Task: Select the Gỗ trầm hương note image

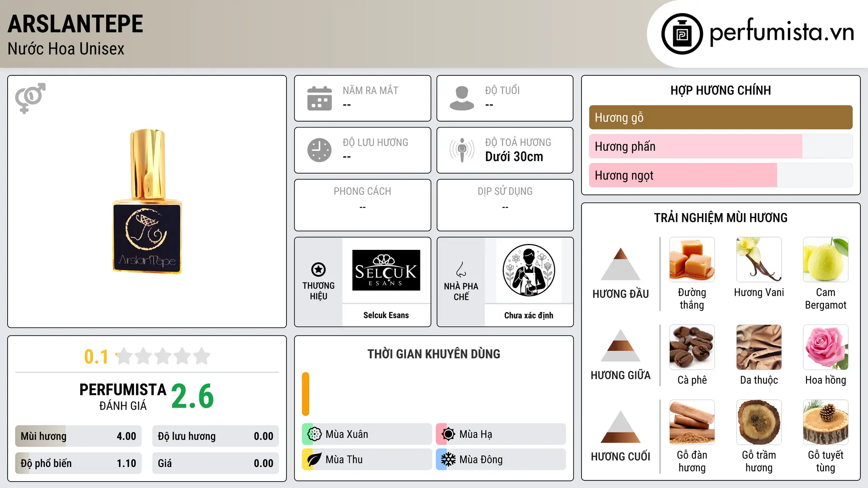Action: [759, 422]
